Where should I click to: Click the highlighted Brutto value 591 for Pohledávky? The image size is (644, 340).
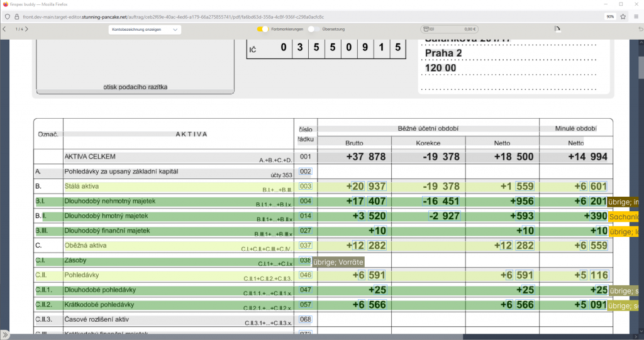pos(376,275)
